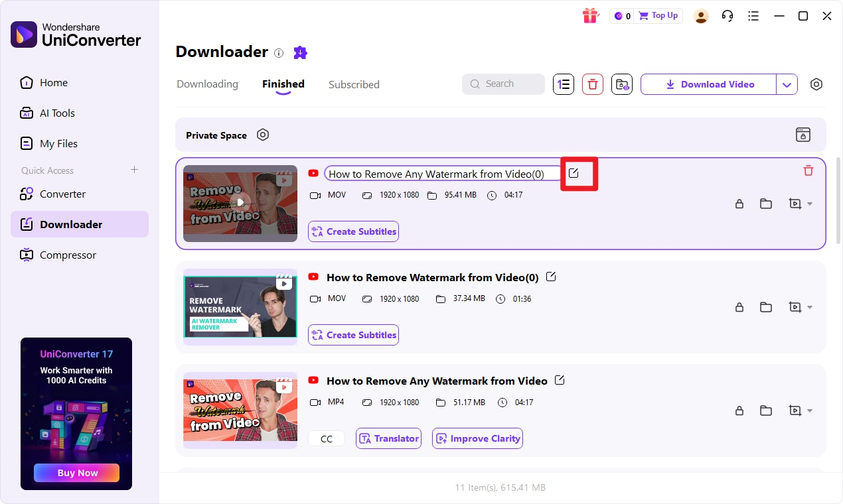The height and width of the screenshot is (504, 843).
Task: Focus the Search field
Action: [x=503, y=84]
